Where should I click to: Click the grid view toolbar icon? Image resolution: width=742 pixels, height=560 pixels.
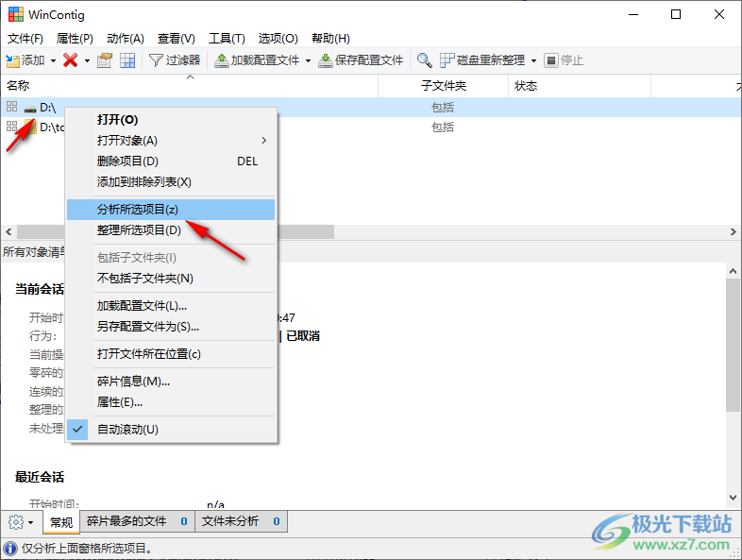click(127, 60)
